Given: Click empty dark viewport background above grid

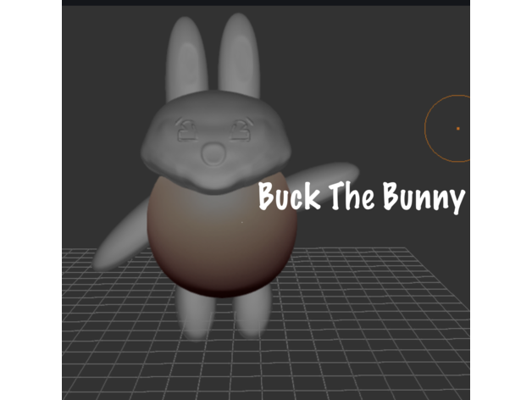Looking at the screenshot, I should click(x=356, y=76).
